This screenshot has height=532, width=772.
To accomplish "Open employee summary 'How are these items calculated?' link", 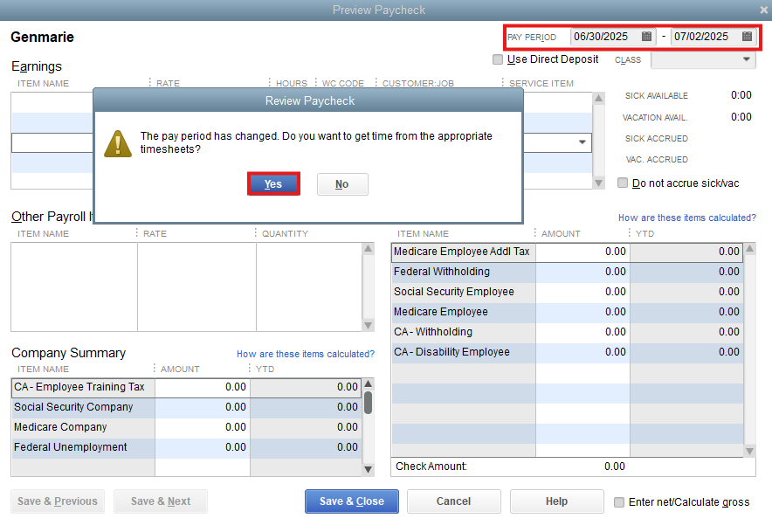I will pos(686,218).
